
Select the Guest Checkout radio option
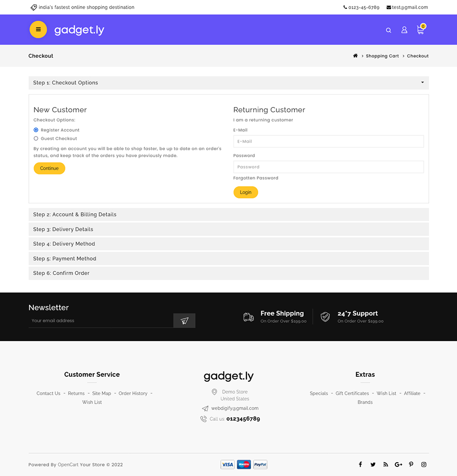click(36, 139)
